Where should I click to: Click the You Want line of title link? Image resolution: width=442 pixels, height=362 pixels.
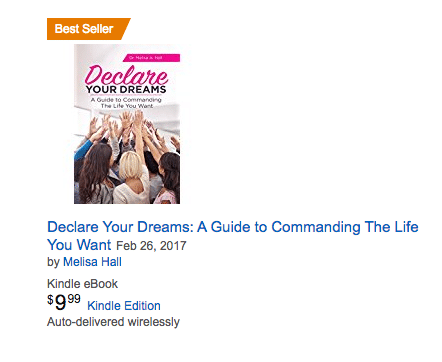point(79,245)
